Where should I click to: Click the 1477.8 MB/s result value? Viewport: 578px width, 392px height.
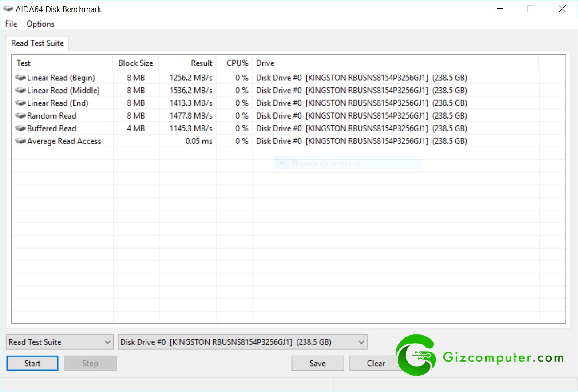pos(191,116)
